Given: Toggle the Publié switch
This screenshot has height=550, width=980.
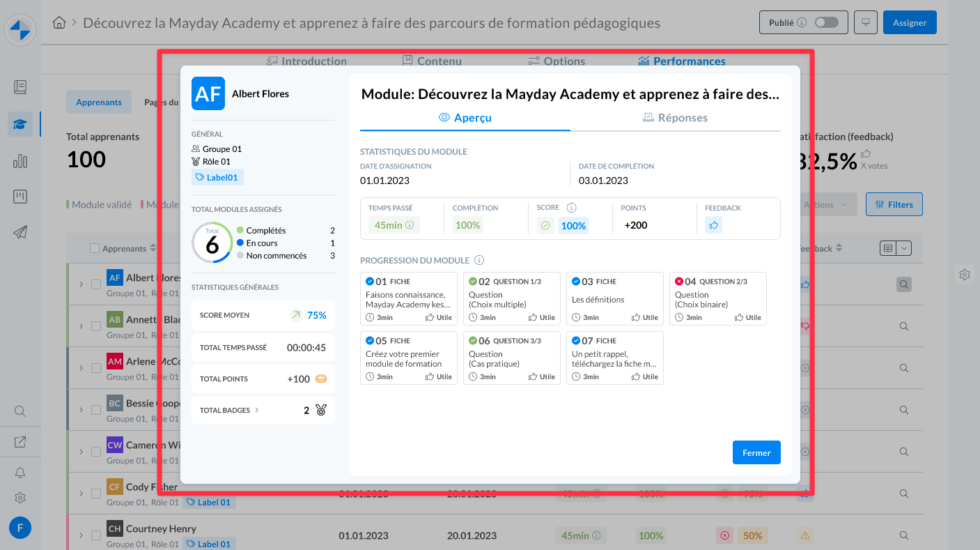Looking at the screenshot, I should 826,22.
